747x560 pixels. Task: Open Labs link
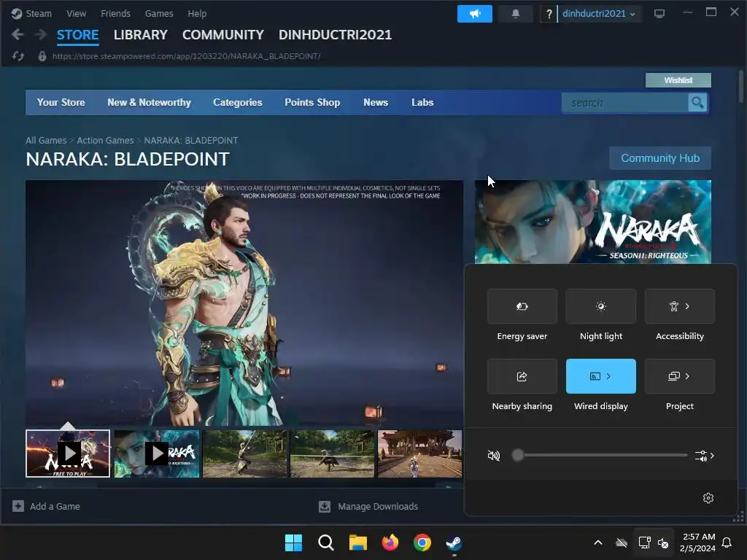point(422,102)
